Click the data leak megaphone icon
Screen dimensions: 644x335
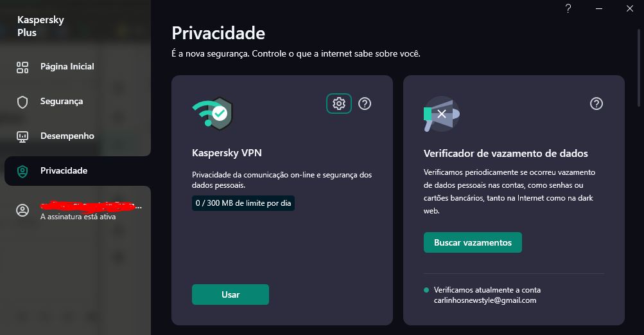click(441, 114)
